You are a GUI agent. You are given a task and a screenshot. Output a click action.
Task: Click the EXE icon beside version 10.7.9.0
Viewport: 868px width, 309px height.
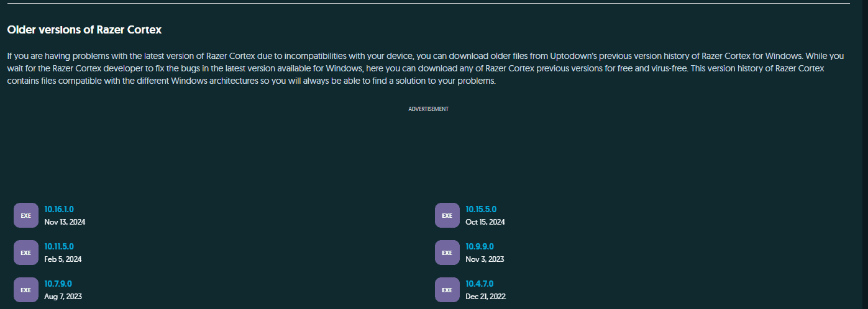(x=26, y=290)
